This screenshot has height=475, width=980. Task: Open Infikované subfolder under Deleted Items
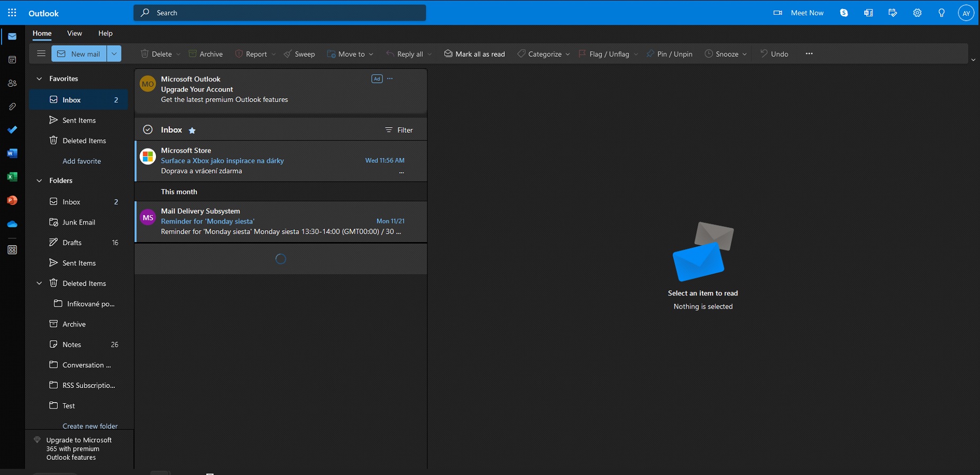click(x=79, y=304)
